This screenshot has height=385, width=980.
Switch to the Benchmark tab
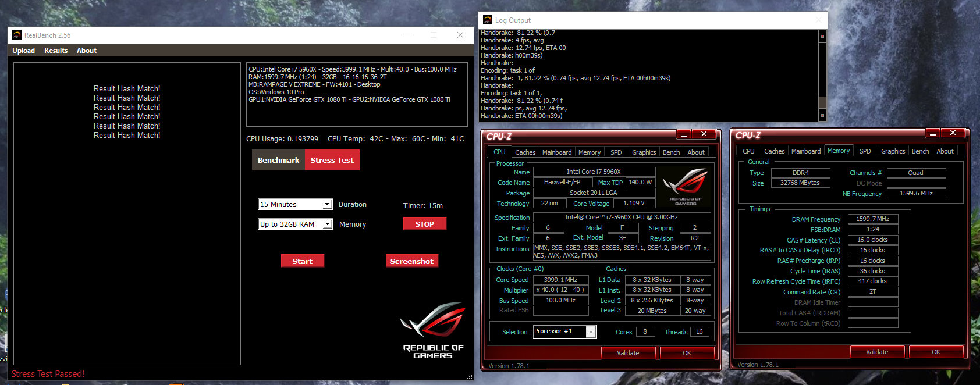point(278,160)
